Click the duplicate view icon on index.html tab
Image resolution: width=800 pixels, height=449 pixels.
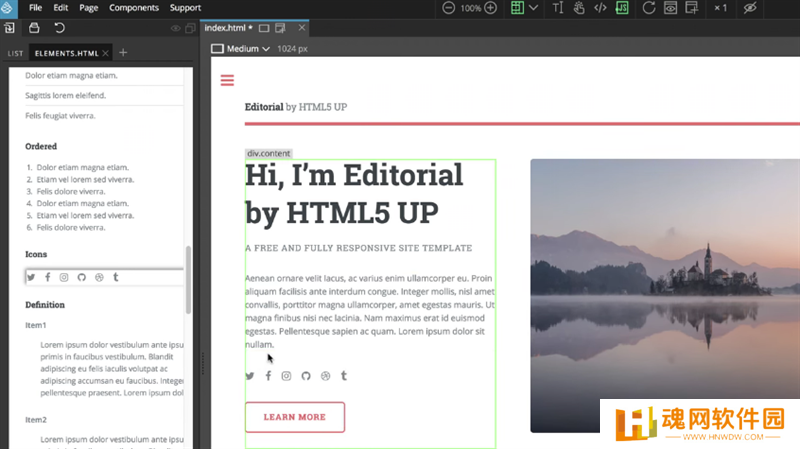point(280,28)
